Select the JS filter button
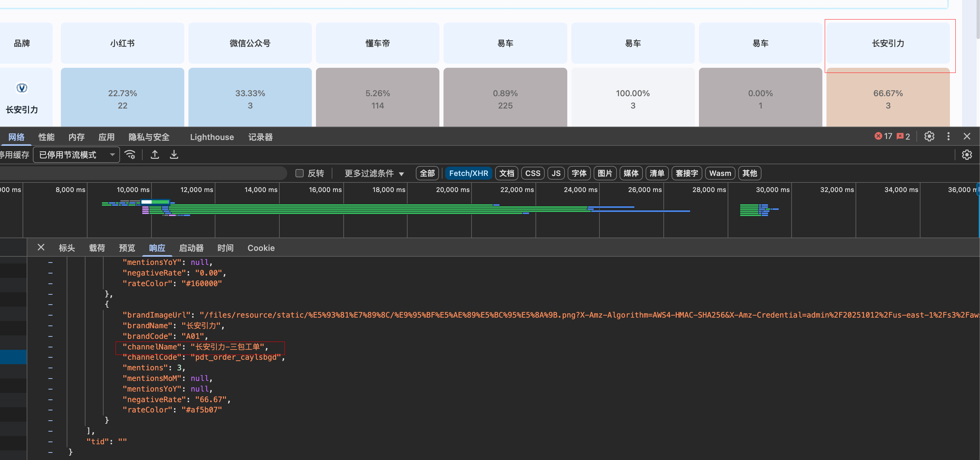Viewport: 980px width, 460px height. (x=555, y=173)
